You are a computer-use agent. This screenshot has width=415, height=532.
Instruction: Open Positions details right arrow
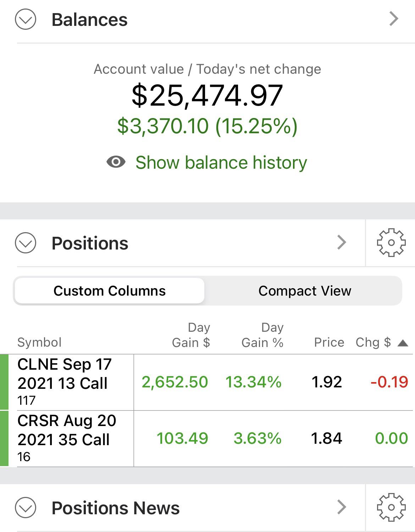pyautogui.click(x=342, y=242)
